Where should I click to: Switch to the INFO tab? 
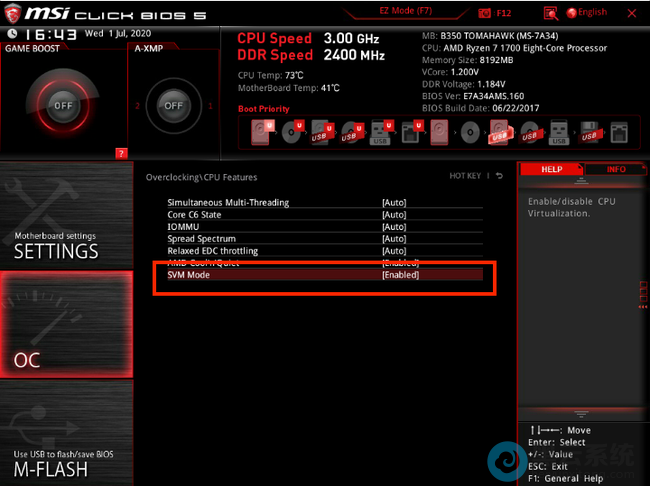pos(616,169)
